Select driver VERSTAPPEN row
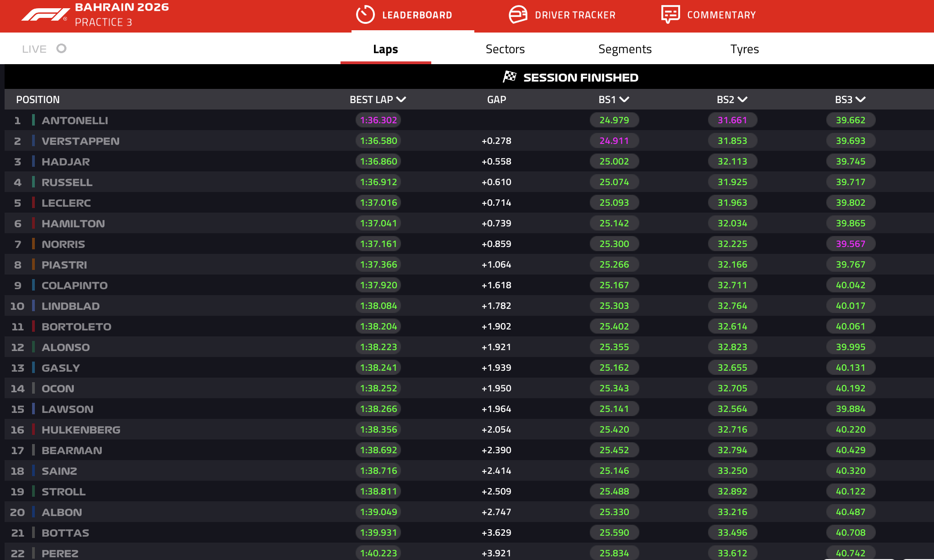Image resolution: width=934 pixels, height=560 pixels. tap(469, 141)
